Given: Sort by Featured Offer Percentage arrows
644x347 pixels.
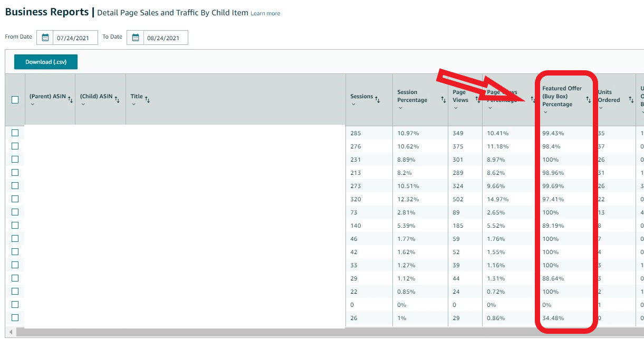Looking at the screenshot, I should pyautogui.click(x=589, y=100).
